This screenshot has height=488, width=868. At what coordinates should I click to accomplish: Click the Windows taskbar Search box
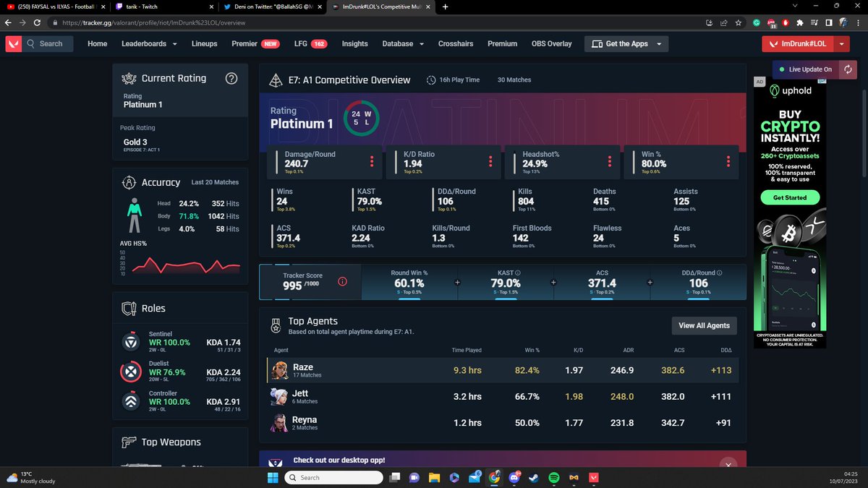click(x=334, y=478)
